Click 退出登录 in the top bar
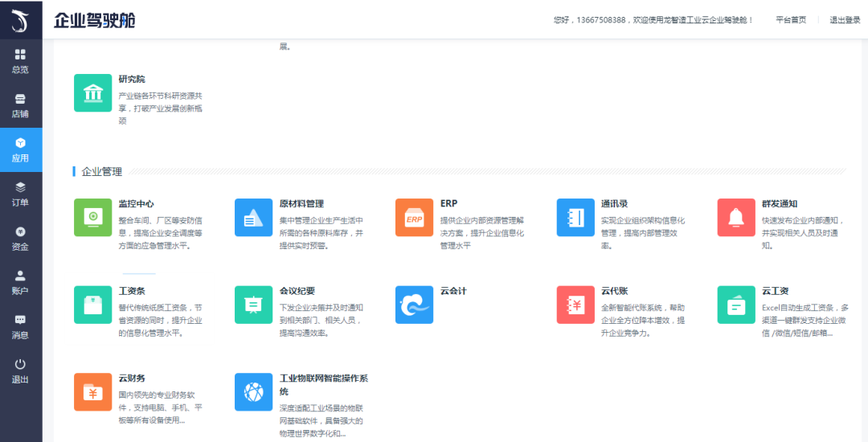 (845, 20)
